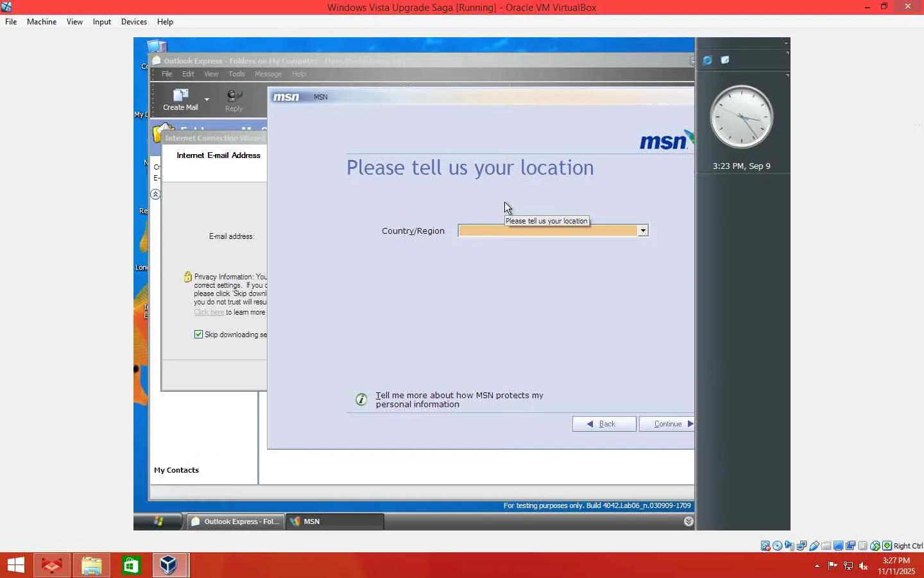Open File Explorer from the host taskbar

(x=92, y=565)
